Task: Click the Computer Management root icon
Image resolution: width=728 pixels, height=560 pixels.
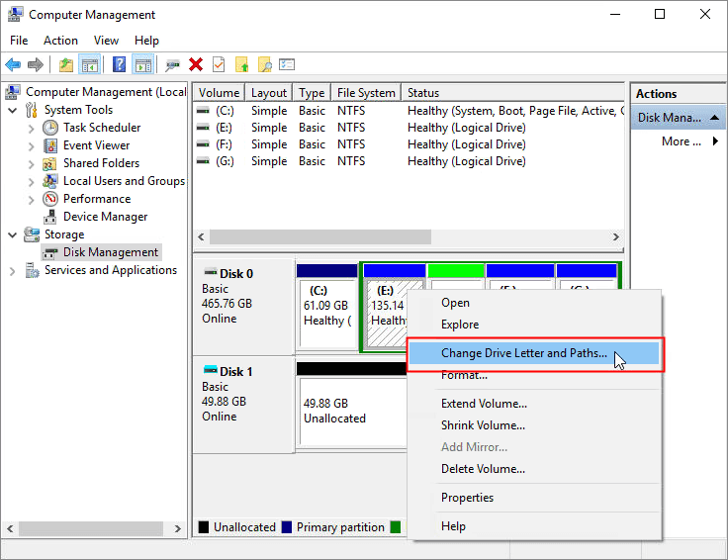Action: coord(13,92)
